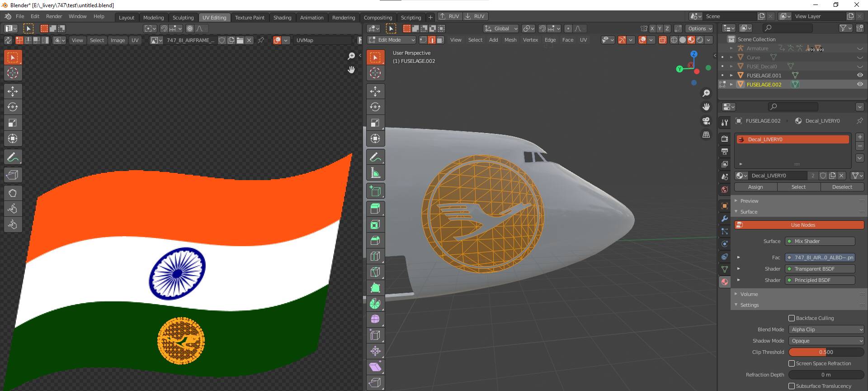Enable Screen Space Refraction checkbox
868x391 pixels.
click(x=792, y=363)
